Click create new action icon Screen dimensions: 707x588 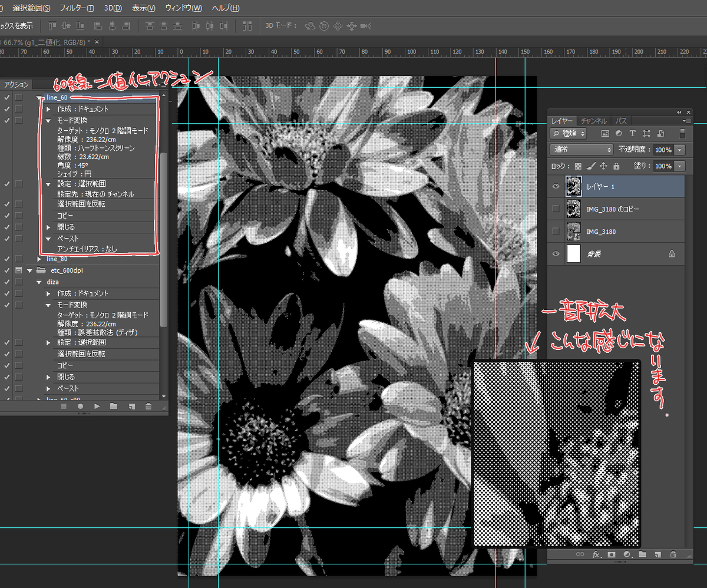point(131,406)
